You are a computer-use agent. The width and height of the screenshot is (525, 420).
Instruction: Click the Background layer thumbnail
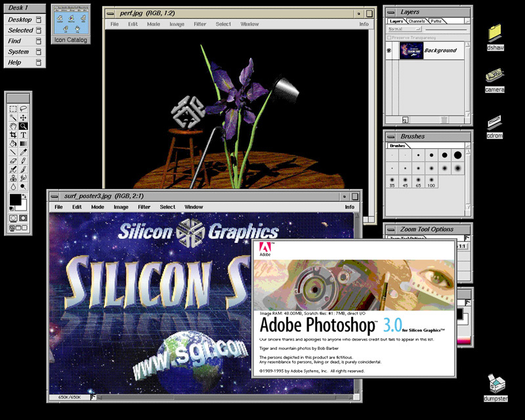click(x=411, y=51)
